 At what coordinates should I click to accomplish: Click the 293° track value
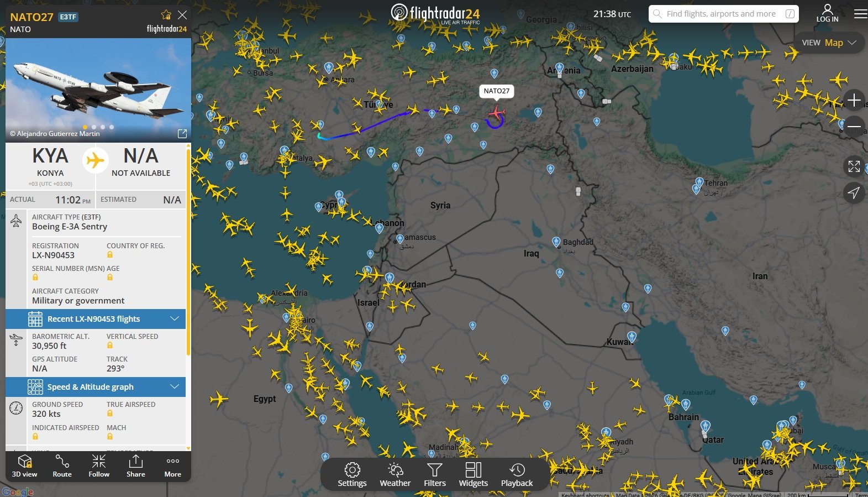115,369
